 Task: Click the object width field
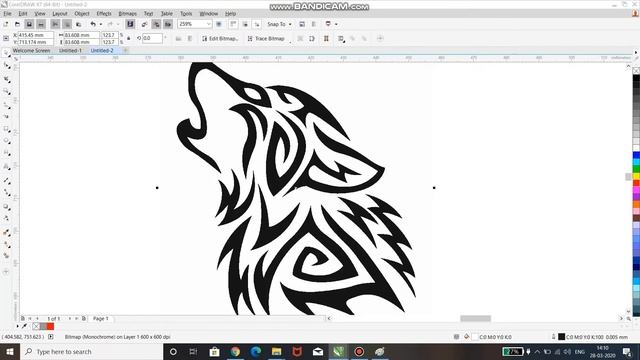pos(81,35)
